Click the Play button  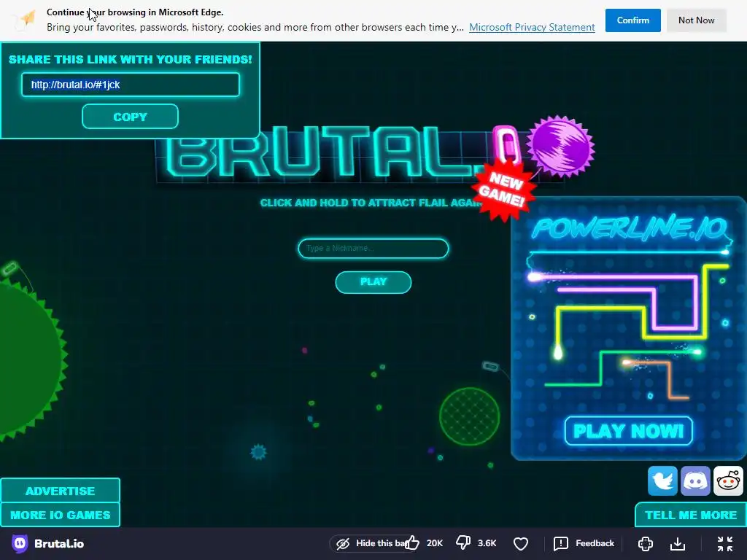coord(373,282)
